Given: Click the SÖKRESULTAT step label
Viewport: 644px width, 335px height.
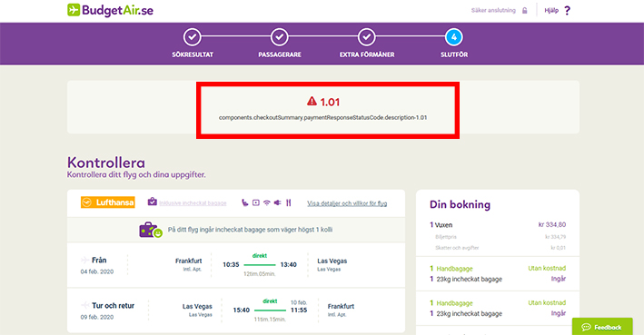Looking at the screenshot, I should [x=193, y=54].
